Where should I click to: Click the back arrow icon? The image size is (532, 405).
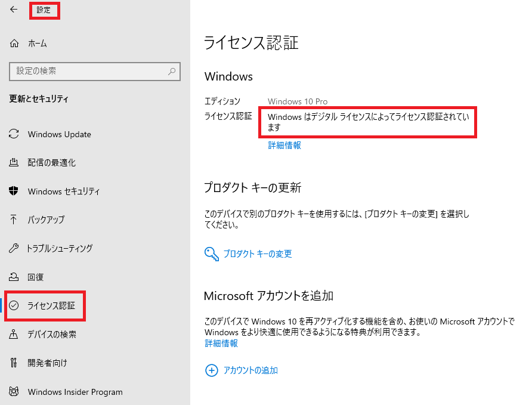click(14, 10)
